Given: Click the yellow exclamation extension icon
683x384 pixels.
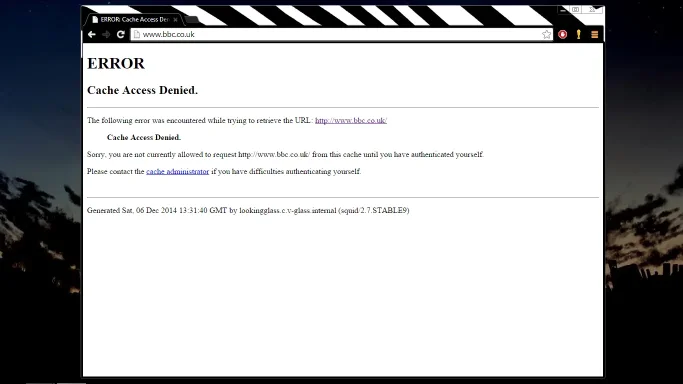Looking at the screenshot, I should [x=578, y=34].
